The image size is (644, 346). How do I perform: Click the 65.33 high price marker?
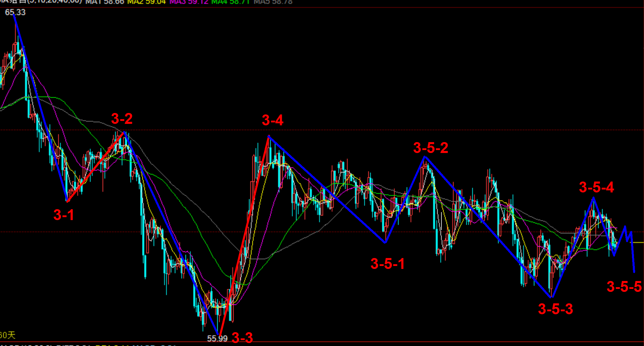point(15,12)
